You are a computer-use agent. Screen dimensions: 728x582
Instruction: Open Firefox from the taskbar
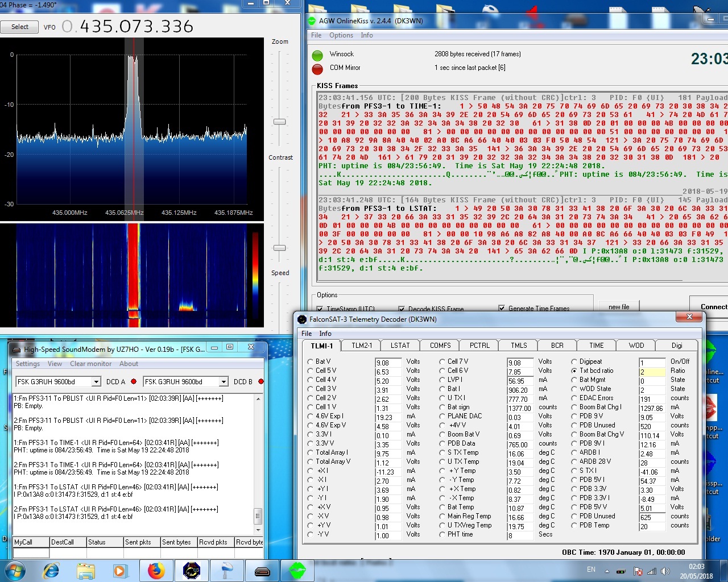point(156,570)
